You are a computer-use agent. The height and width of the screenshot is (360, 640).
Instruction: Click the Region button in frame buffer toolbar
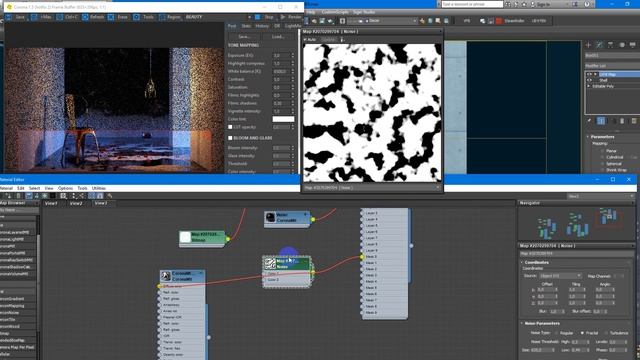point(170,17)
